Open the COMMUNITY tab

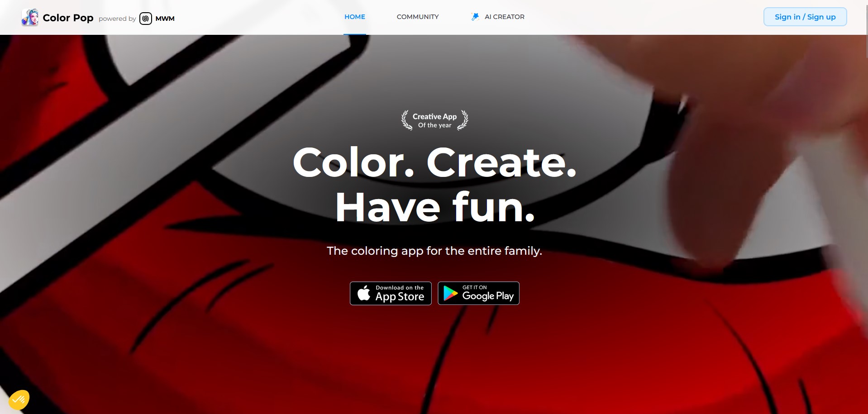418,17
